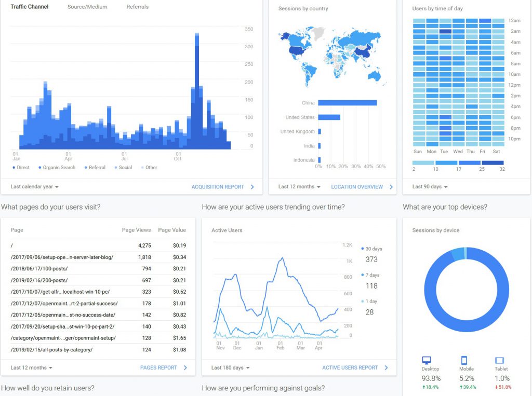Click the arrow beside Active Users Report
This screenshot has width=532, height=396.
386,368
